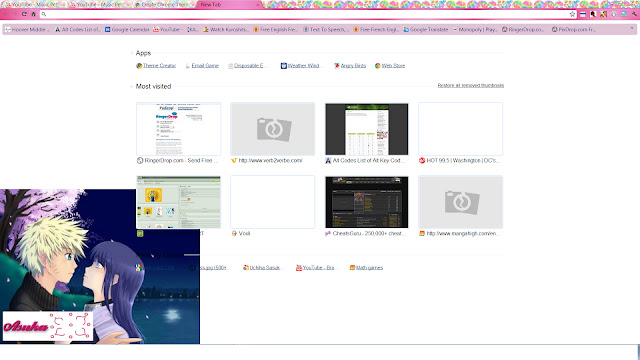Click the dark silhouette extension icon

pos(593,14)
